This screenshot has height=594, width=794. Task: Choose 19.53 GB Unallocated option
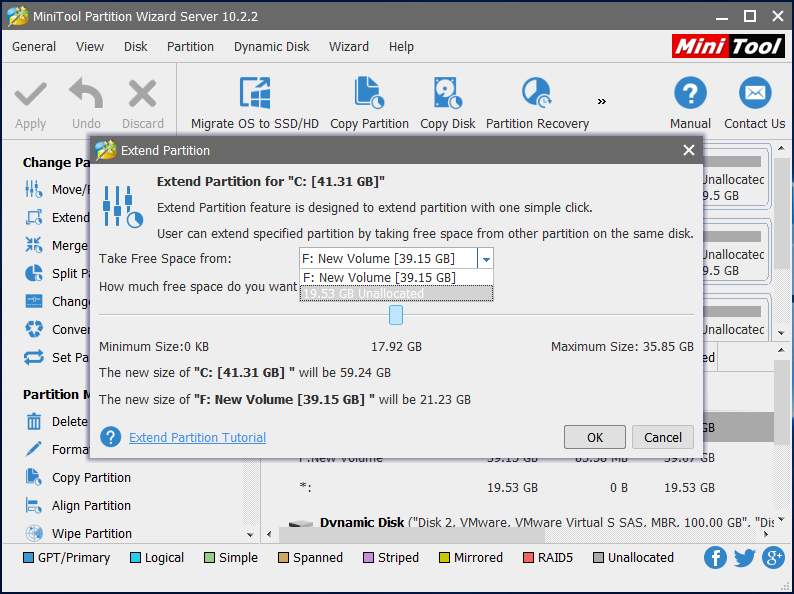coord(396,294)
